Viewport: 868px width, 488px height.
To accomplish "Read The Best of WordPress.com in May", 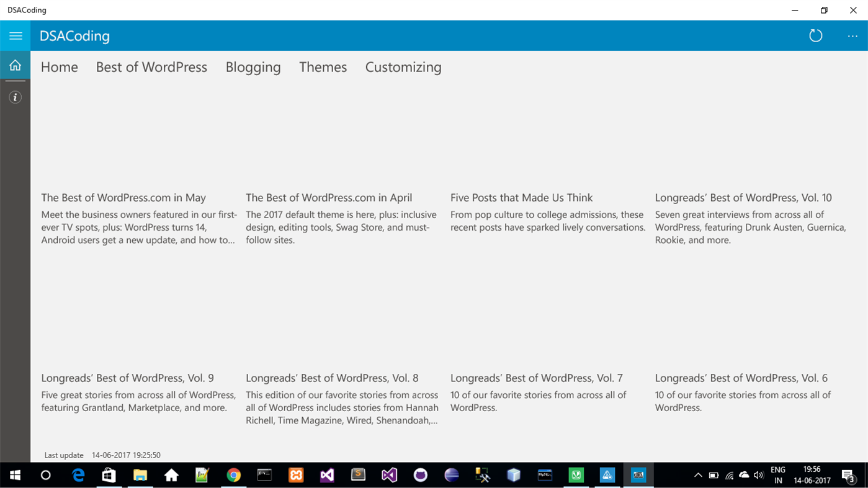I will click(123, 197).
